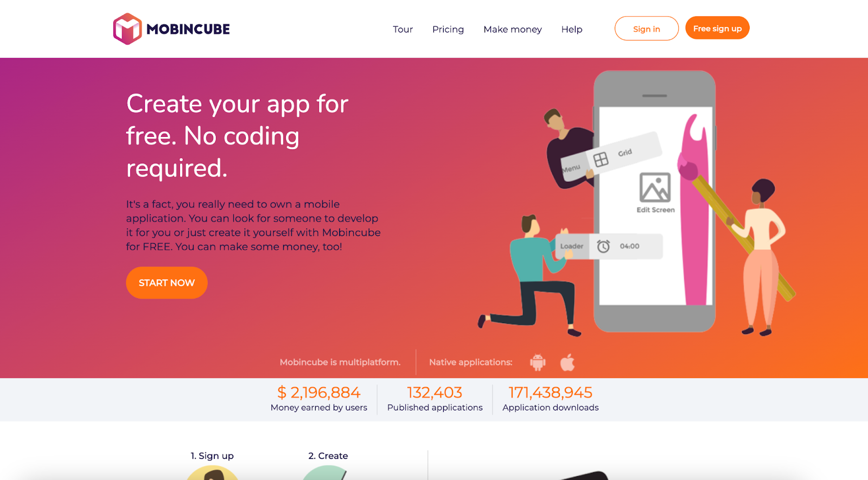
Task: Click the Free sign up button
Action: click(x=717, y=28)
